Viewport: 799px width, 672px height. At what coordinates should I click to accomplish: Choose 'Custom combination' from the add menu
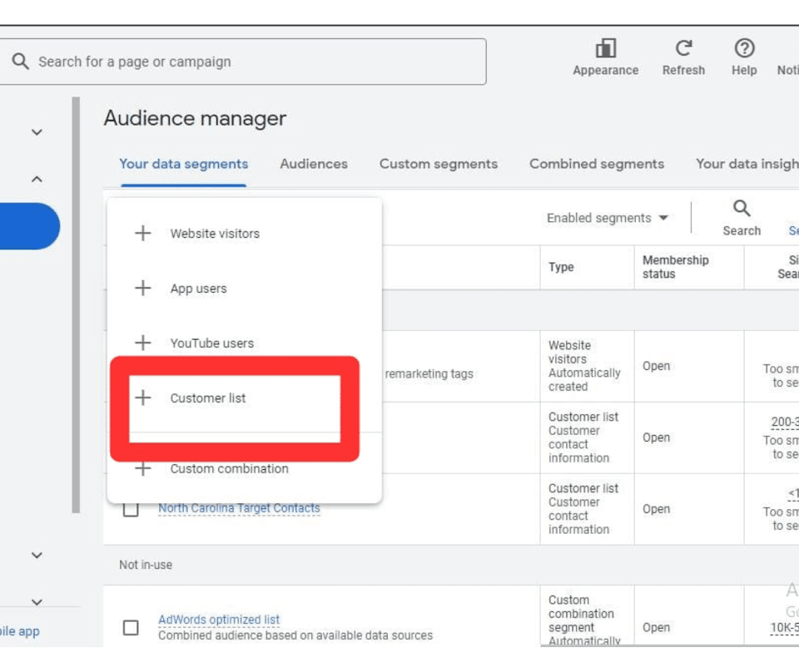point(245,468)
